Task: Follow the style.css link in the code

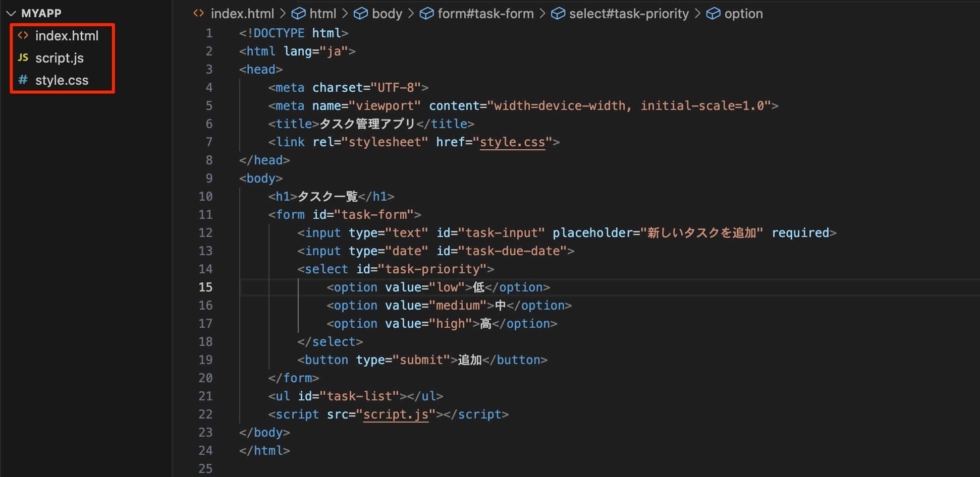Action: 512,142
